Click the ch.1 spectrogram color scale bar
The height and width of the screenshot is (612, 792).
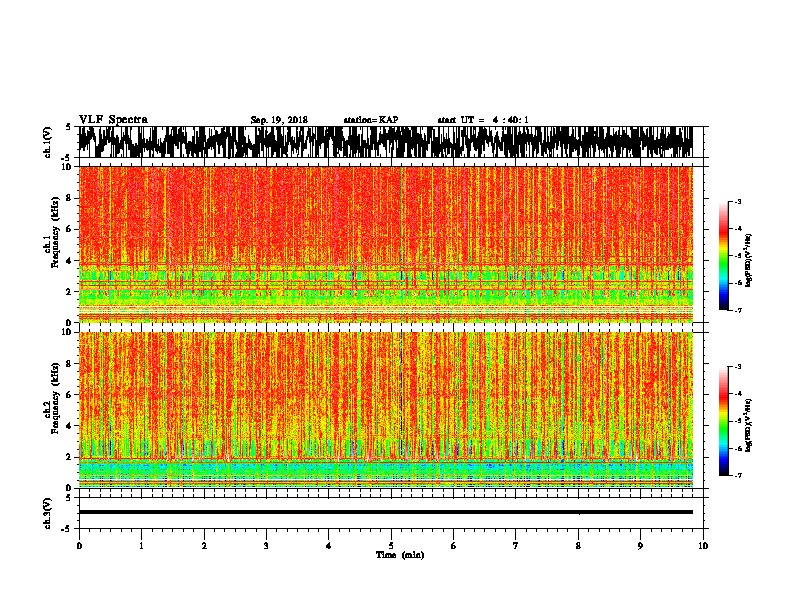point(723,256)
